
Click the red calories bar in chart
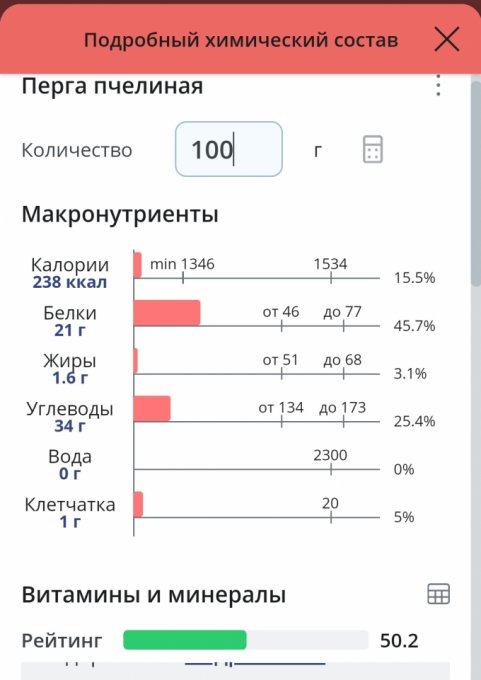[x=137, y=265]
